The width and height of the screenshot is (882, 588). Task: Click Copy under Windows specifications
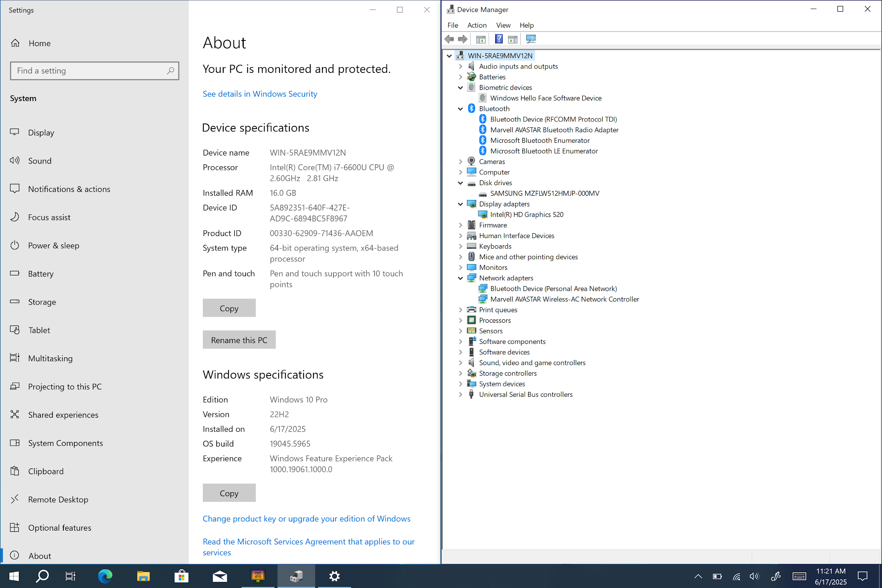pos(229,493)
